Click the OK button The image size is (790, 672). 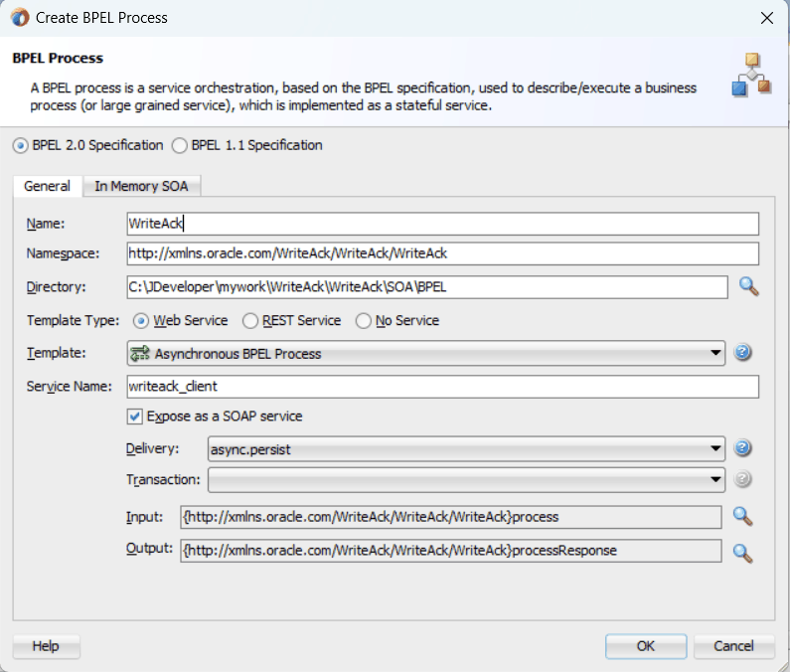point(646,646)
